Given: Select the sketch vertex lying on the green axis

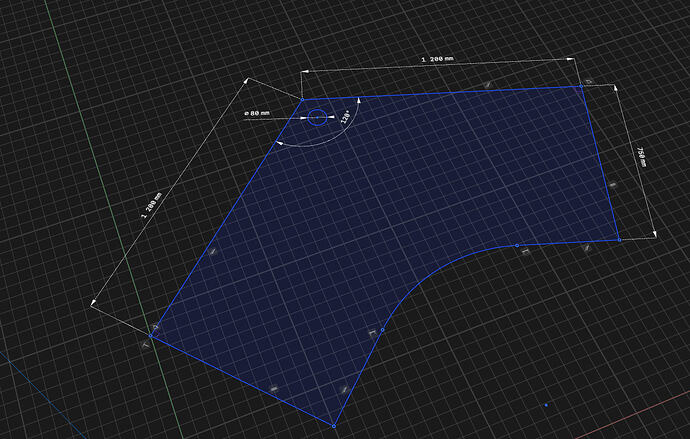Looking at the screenshot, I should click(x=150, y=336).
